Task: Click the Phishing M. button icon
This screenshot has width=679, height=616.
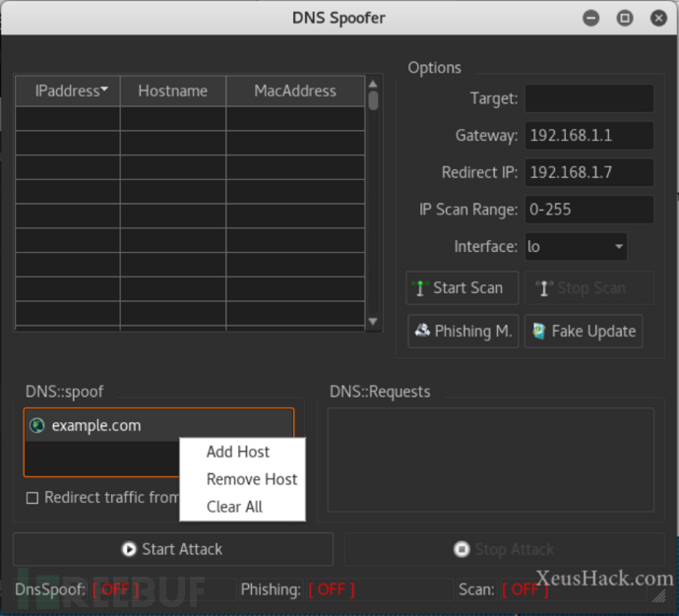Action: pyautogui.click(x=422, y=331)
